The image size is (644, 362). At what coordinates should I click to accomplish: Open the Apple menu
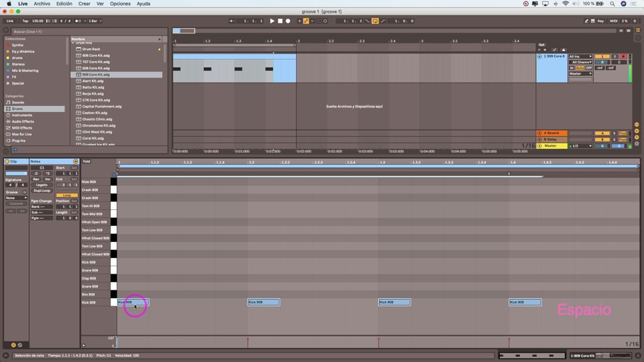click(9, 4)
